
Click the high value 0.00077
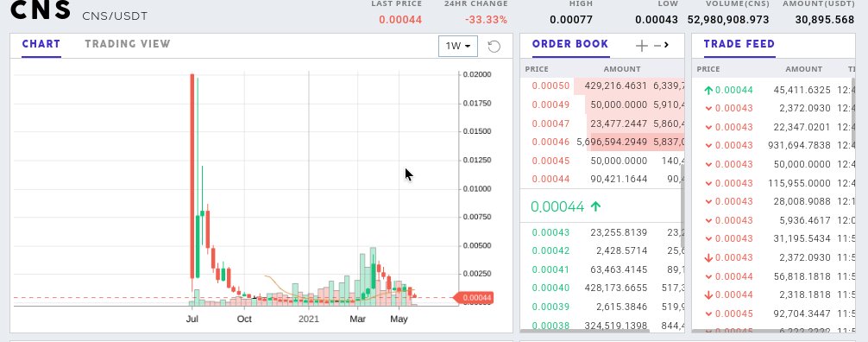571,20
